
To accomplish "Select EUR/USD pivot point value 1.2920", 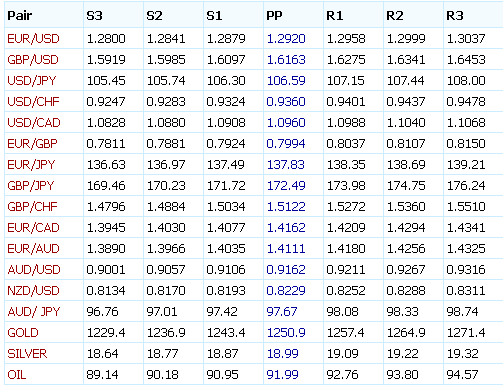I will tap(286, 39).
